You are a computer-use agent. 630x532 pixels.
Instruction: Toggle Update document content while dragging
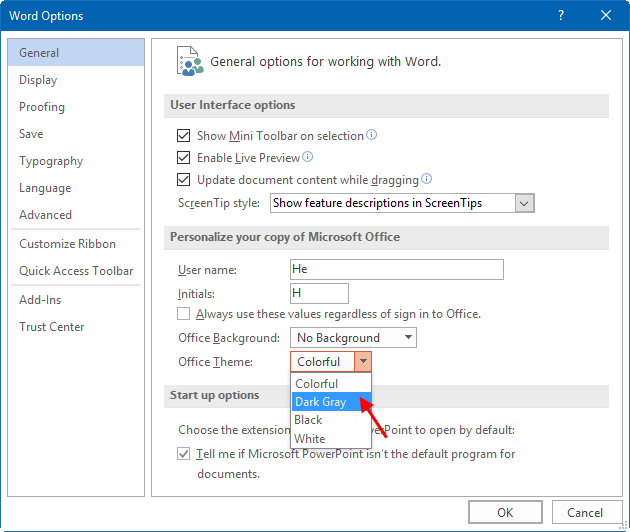(x=184, y=179)
